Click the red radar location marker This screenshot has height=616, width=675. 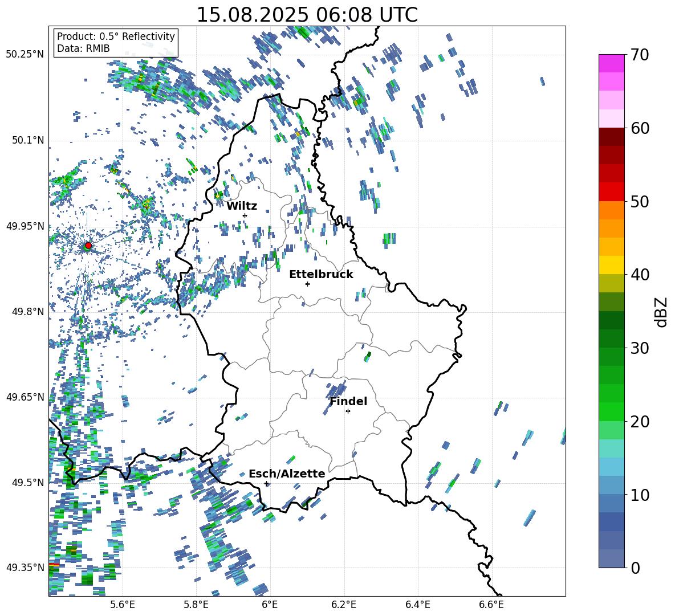pyautogui.click(x=88, y=246)
